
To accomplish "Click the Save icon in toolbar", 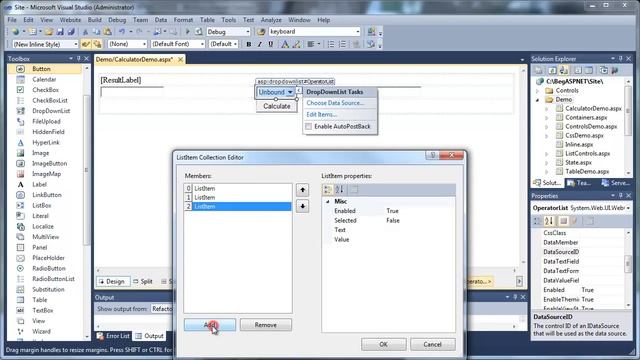I will 60,32.
